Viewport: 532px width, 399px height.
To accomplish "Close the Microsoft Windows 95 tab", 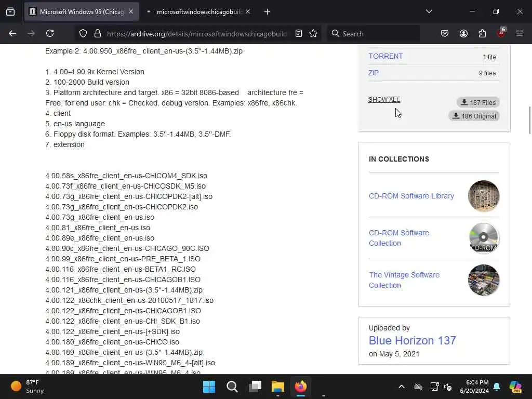I will pyautogui.click(x=131, y=11).
